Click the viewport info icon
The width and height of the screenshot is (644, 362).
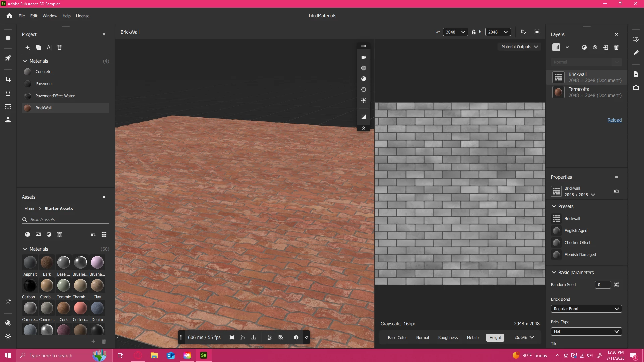(296, 337)
